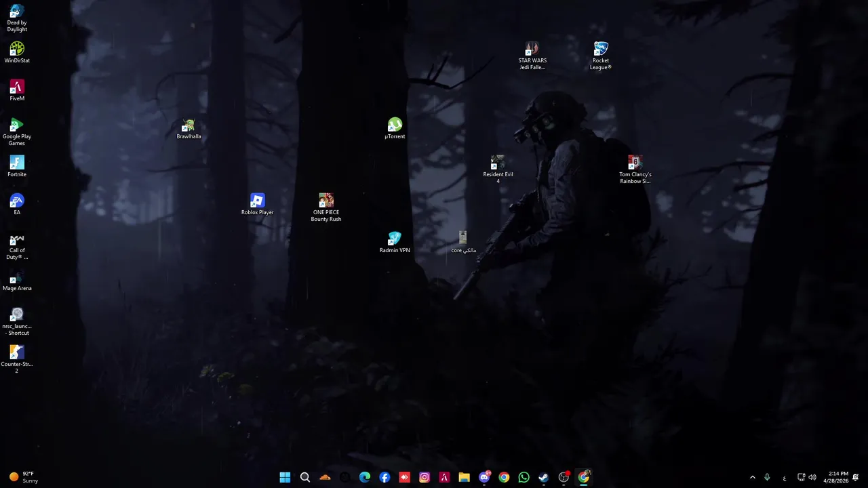
Task: Select the Call of Duty shortcut
Action: (x=17, y=247)
